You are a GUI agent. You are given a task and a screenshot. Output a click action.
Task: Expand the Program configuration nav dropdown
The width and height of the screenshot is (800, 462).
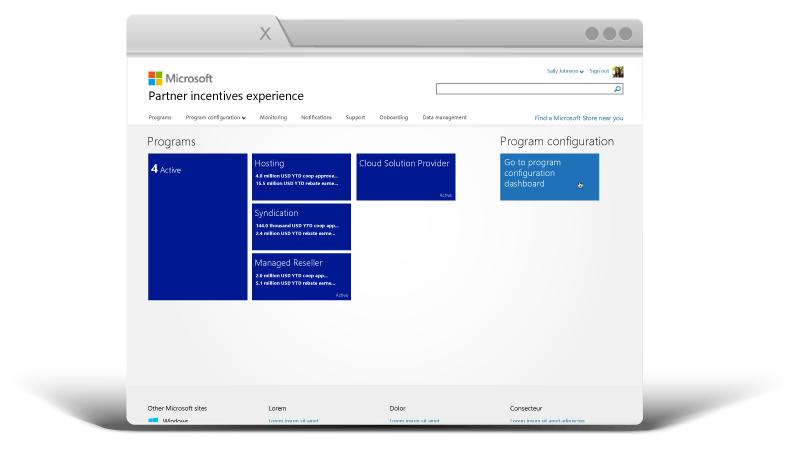215,117
